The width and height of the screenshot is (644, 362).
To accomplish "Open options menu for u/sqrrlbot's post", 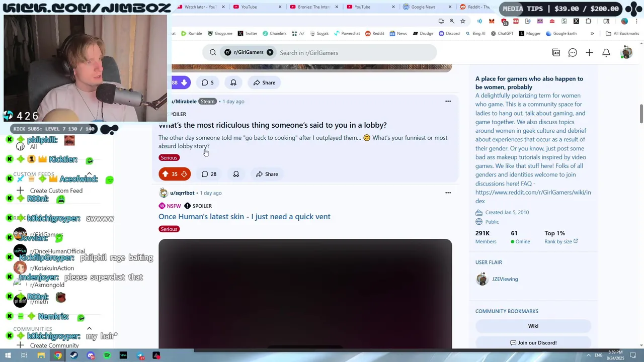I will pos(448,193).
